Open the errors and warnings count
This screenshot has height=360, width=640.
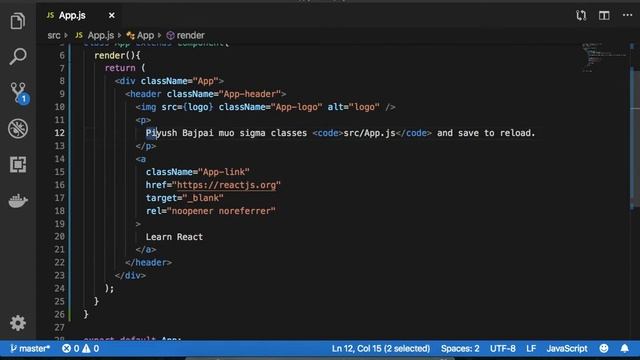(80, 349)
